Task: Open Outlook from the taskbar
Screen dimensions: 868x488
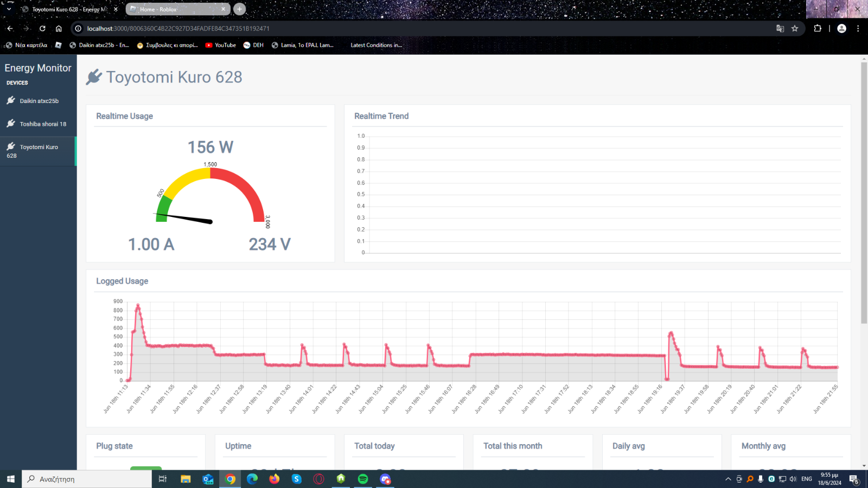Action: coord(208,479)
